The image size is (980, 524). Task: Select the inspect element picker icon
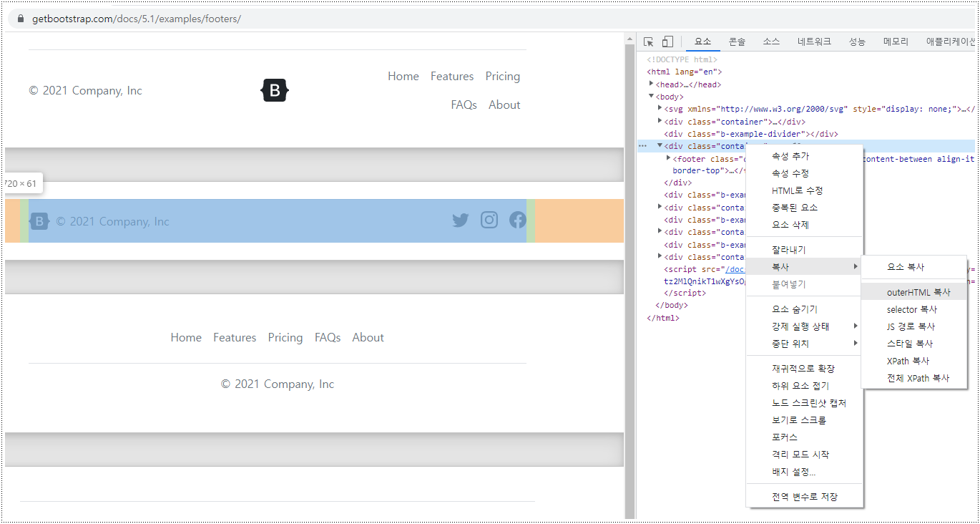pyautogui.click(x=649, y=42)
